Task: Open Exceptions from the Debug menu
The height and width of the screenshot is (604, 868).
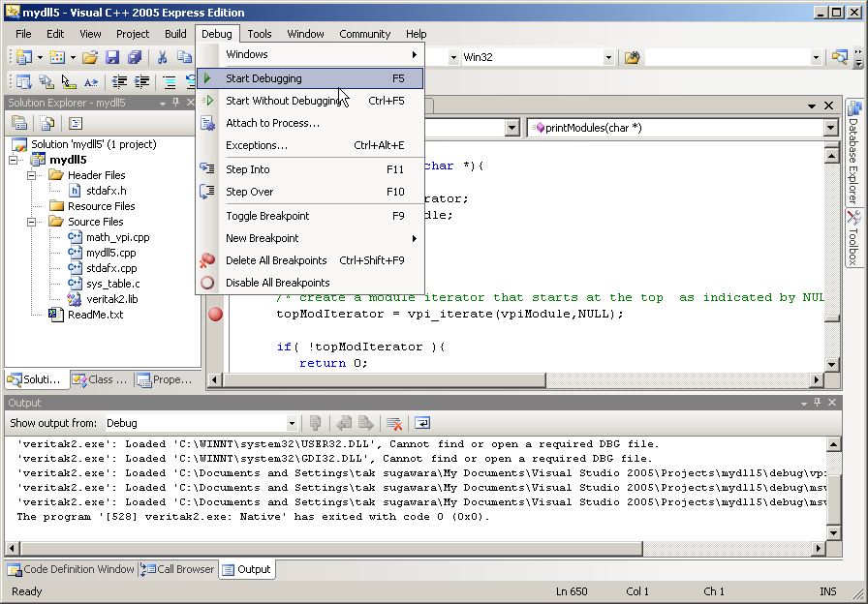Action: point(310,145)
